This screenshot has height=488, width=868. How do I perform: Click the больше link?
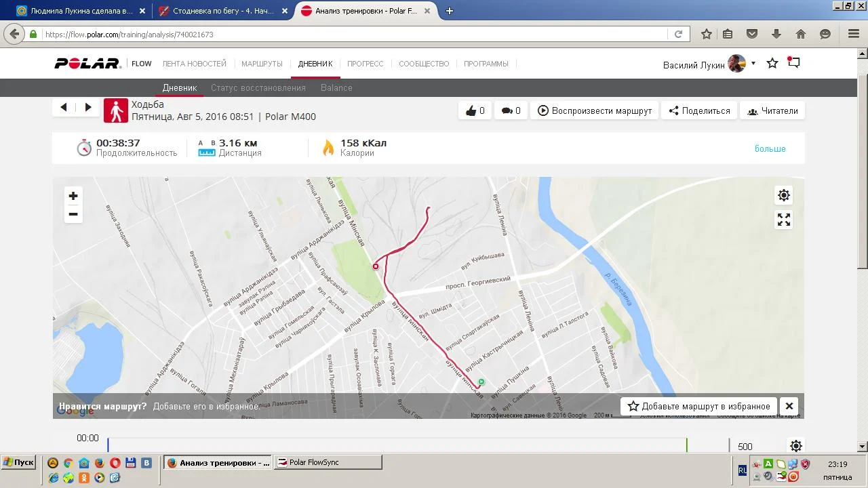(x=770, y=148)
